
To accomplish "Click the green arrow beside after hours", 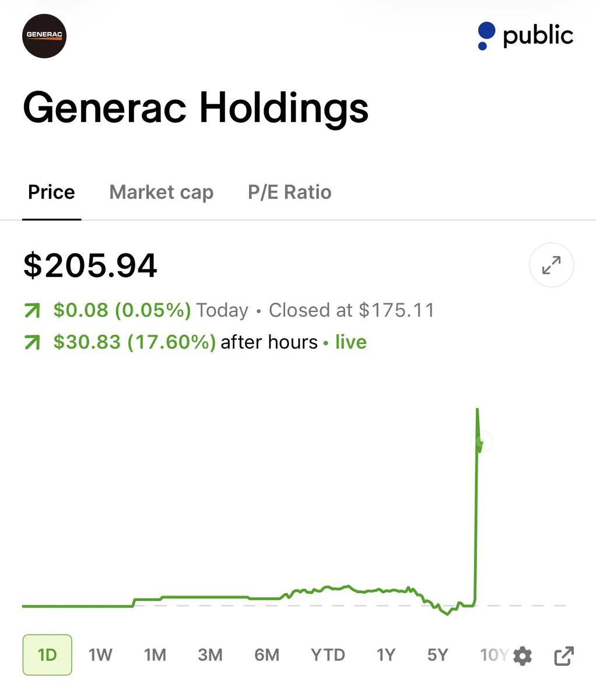I will pyautogui.click(x=33, y=342).
